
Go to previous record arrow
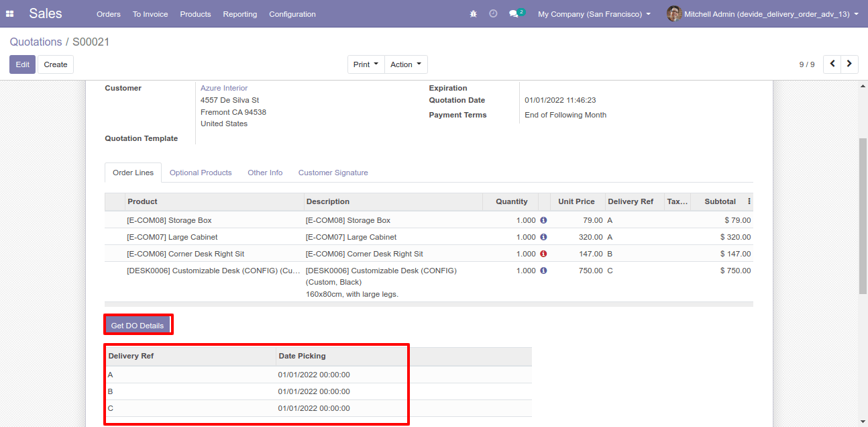[832, 64]
